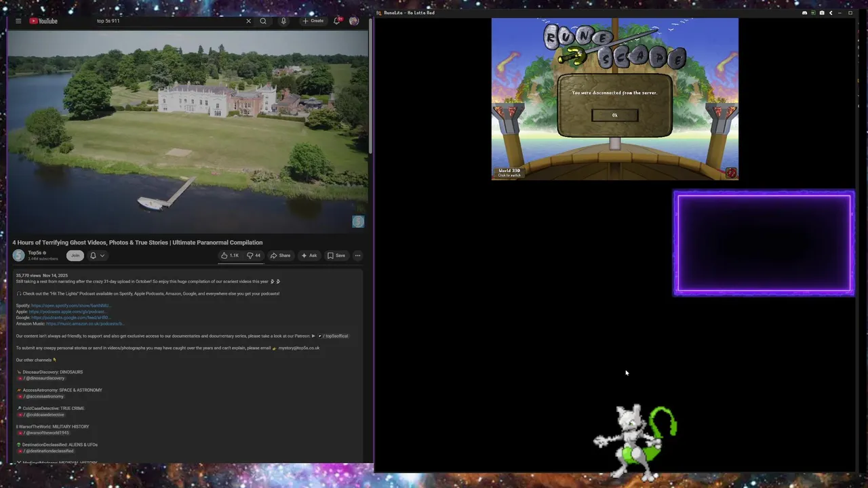Viewport: 868px width, 488px height.
Task: Share the video
Action: click(x=280, y=256)
